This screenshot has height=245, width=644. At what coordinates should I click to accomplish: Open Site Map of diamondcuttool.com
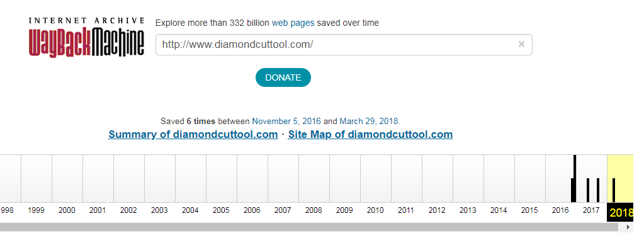[370, 134]
